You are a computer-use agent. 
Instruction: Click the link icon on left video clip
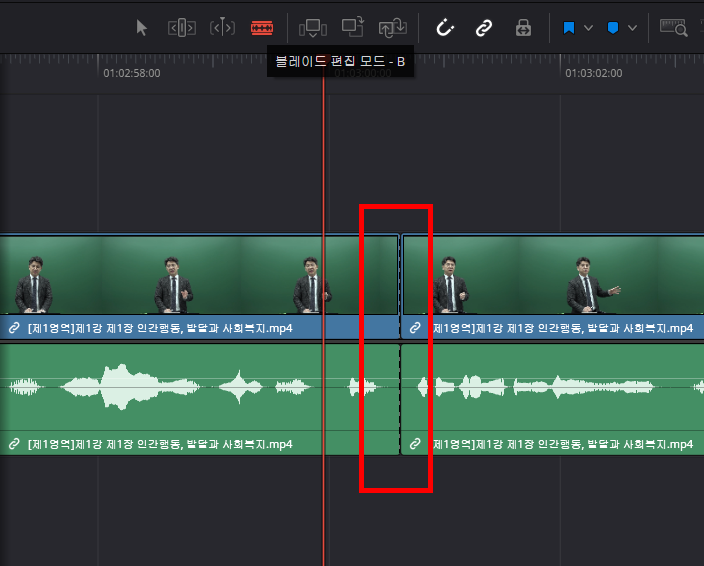click(14, 328)
